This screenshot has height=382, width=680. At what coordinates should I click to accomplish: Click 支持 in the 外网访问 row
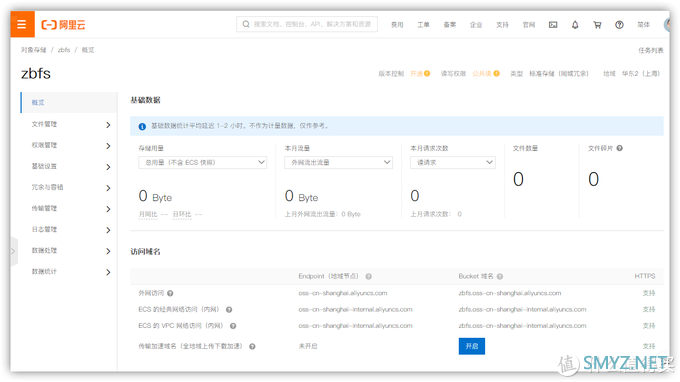pos(649,294)
